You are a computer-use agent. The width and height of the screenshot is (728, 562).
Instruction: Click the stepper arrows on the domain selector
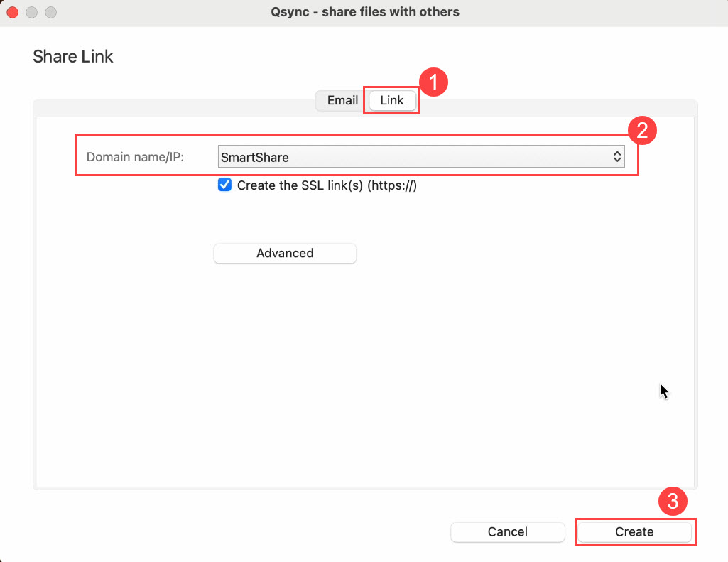coord(616,156)
